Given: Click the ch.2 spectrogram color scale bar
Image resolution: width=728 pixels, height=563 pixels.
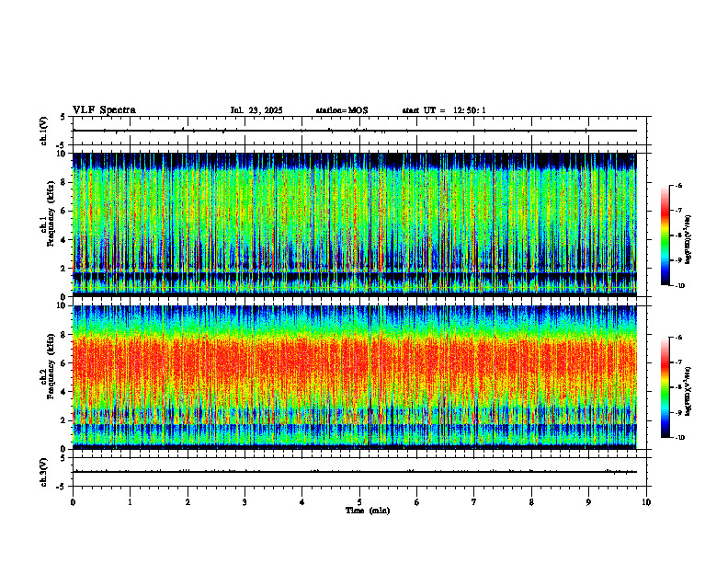Looking at the screenshot, I should pos(665,387).
